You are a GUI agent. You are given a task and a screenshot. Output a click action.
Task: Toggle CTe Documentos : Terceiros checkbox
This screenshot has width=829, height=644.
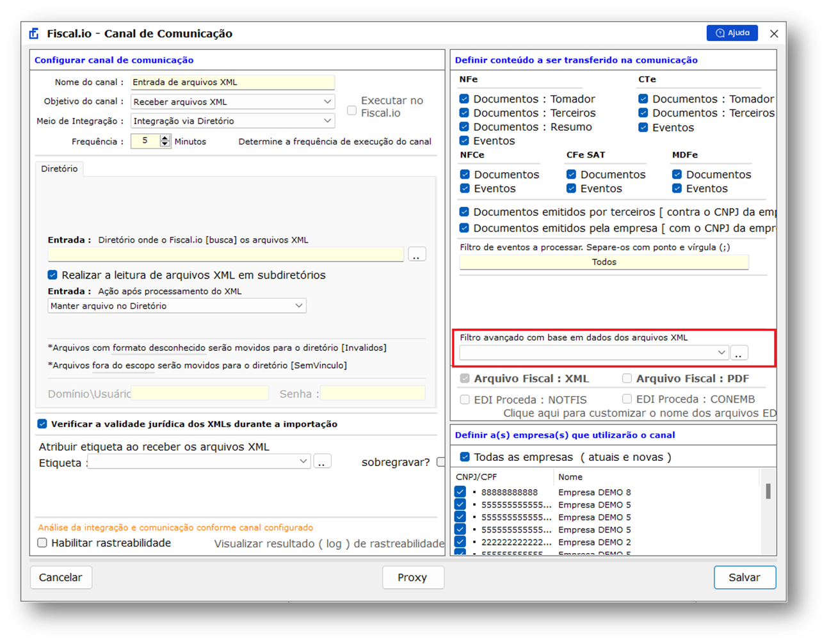click(643, 113)
